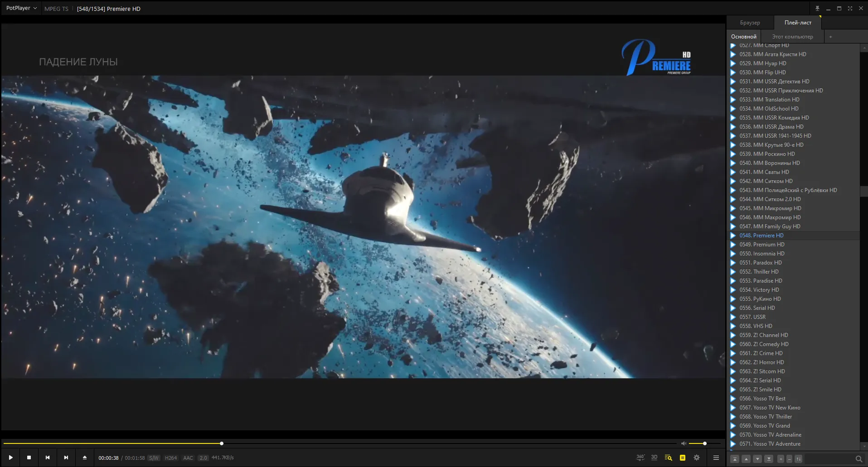Move selected playlist item to bottom

pyautogui.click(x=769, y=459)
